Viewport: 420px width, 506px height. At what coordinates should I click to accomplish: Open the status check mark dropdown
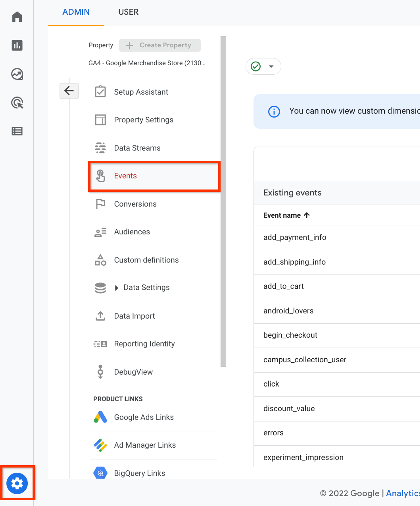coord(263,66)
